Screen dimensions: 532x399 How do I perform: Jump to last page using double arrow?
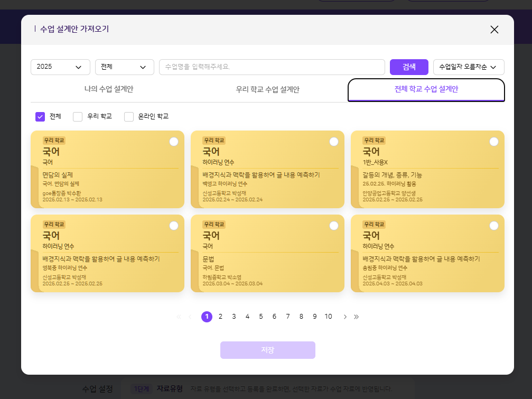357,317
